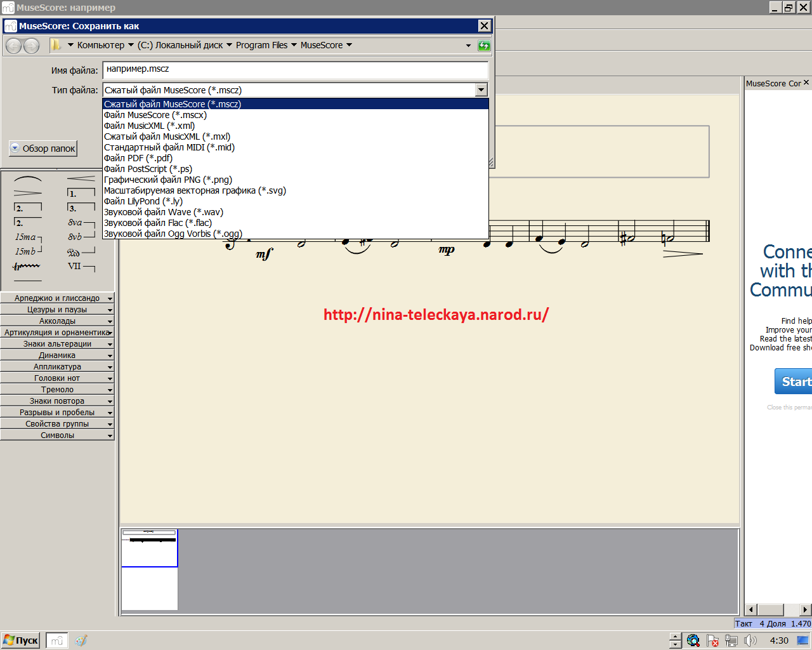
Task: Expand Компьютер breadcrumb arrow
Action: point(131,45)
